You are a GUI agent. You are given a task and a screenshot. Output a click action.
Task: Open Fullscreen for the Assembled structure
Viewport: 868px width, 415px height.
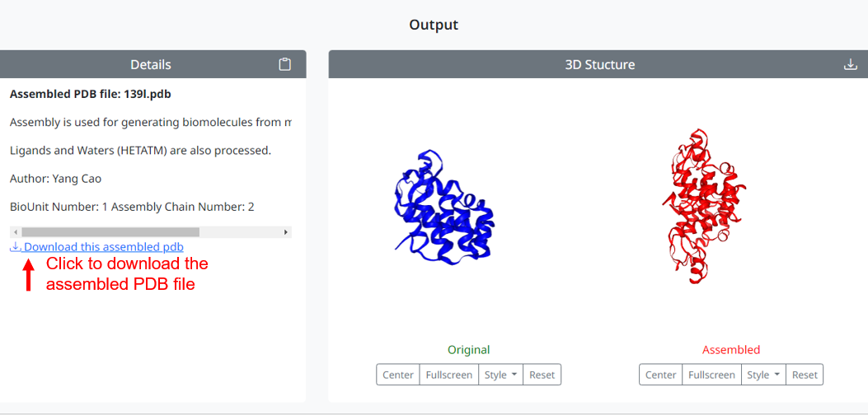711,375
